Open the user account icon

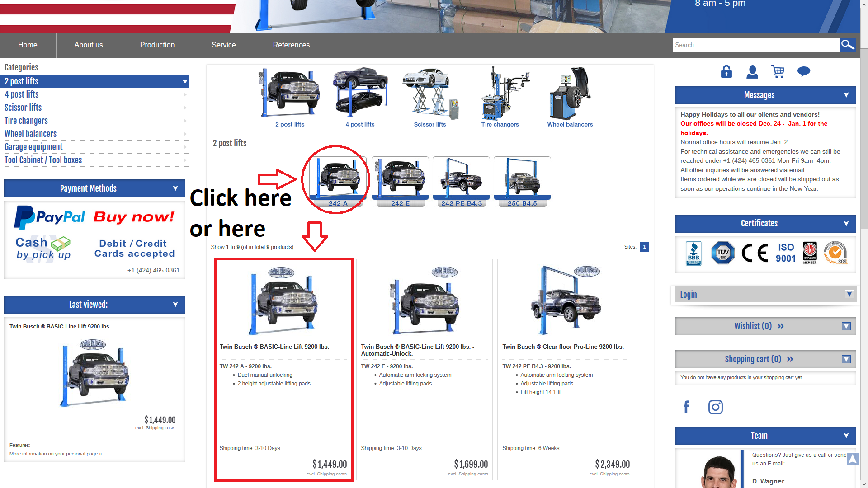[752, 71]
